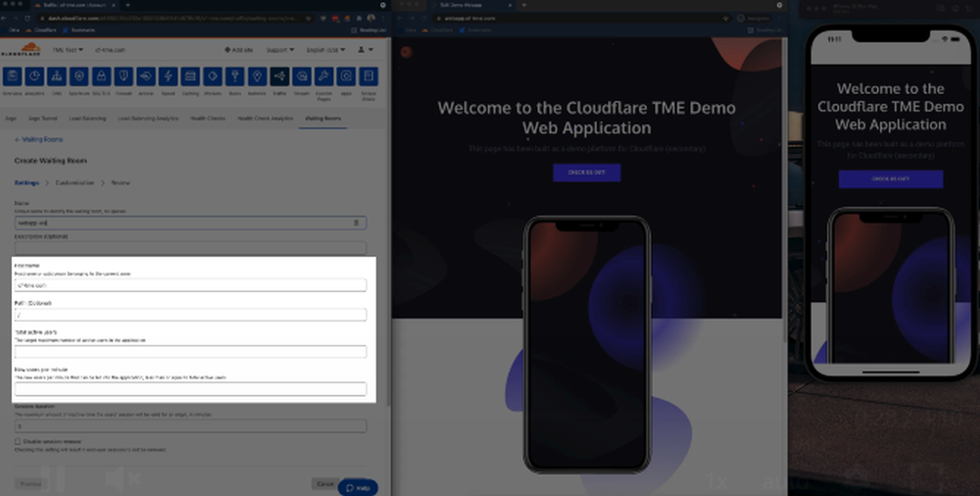The width and height of the screenshot is (980, 496).
Task: Click the Cloudflare logo in dashboard header
Action: pyautogui.click(x=21, y=49)
